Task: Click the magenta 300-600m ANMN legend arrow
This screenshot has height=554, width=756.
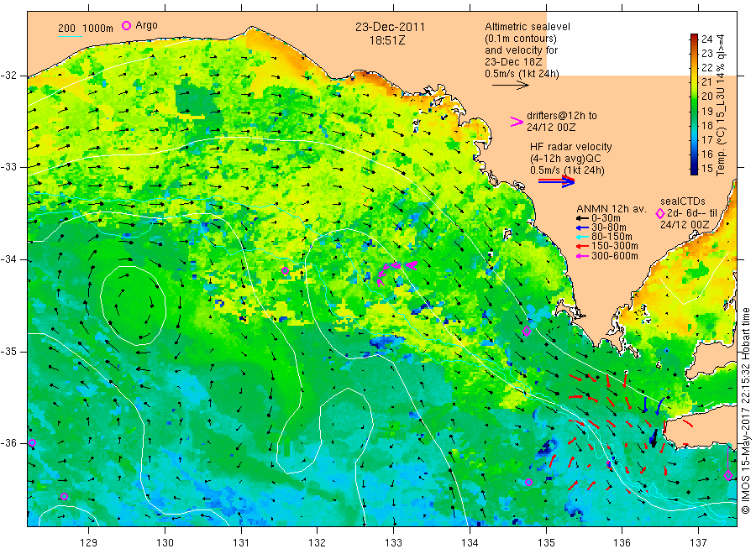Action: tap(583, 256)
